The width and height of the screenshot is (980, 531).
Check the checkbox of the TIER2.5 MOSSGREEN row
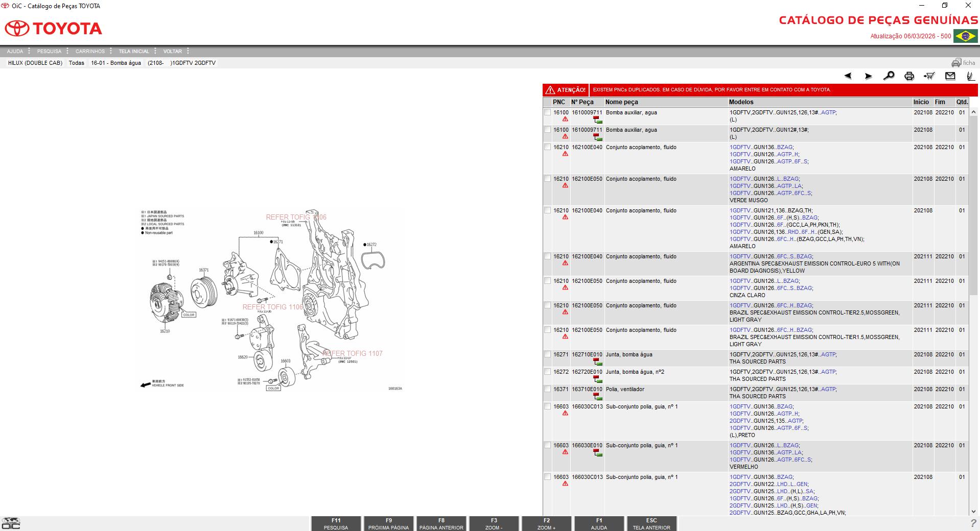(x=548, y=305)
